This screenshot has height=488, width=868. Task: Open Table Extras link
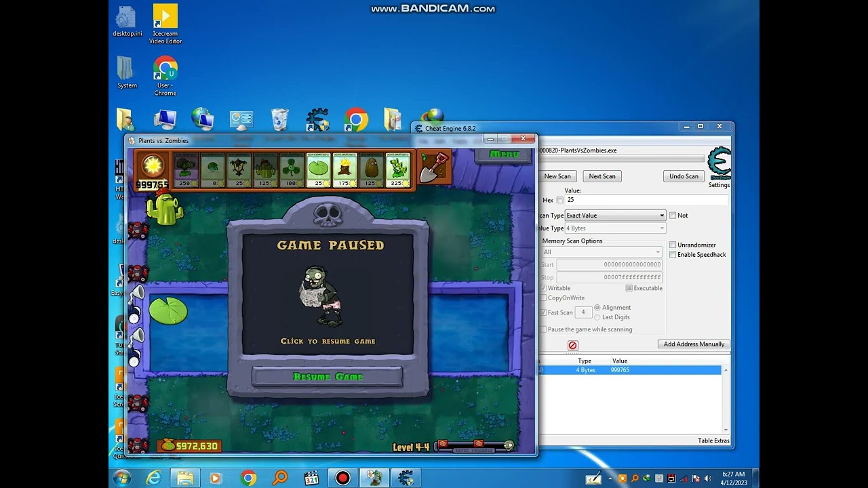coord(713,441)
